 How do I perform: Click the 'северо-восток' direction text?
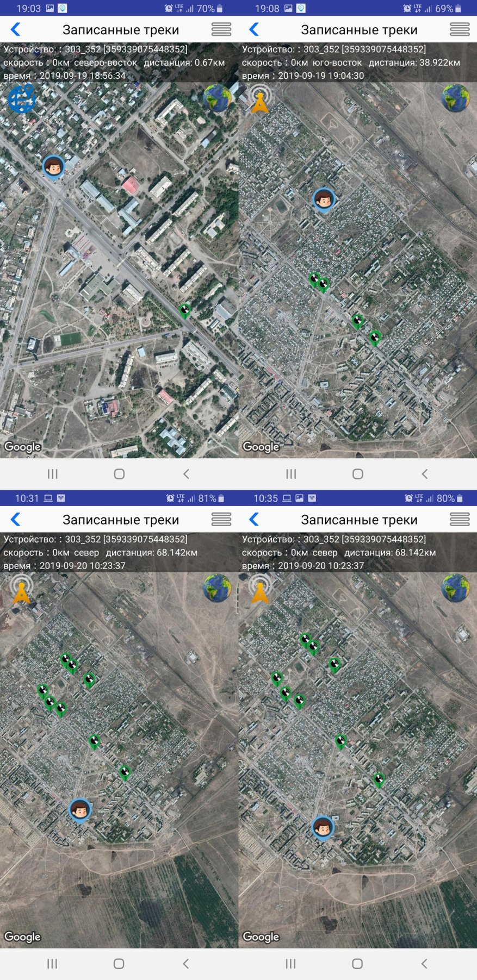106,63
